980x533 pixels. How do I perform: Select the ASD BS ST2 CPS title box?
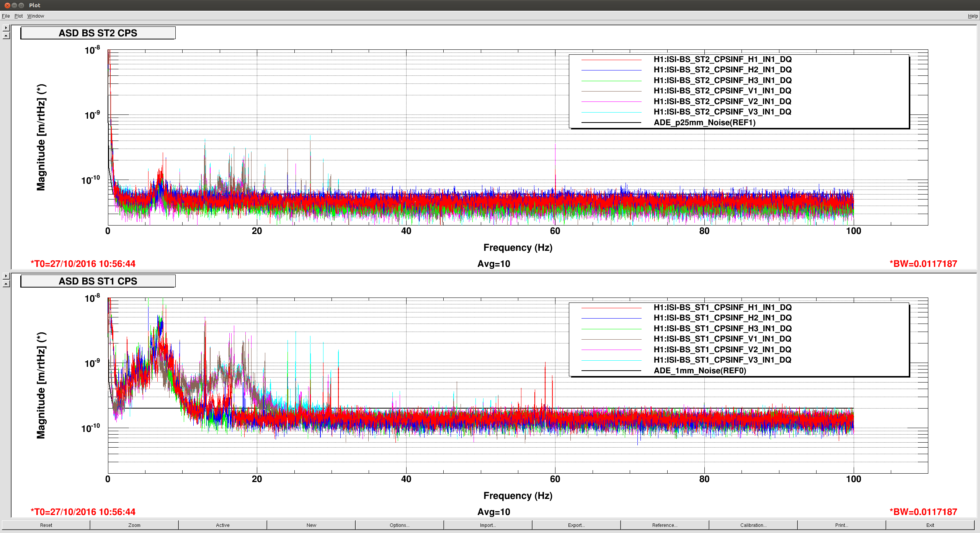tap(98, 33)
